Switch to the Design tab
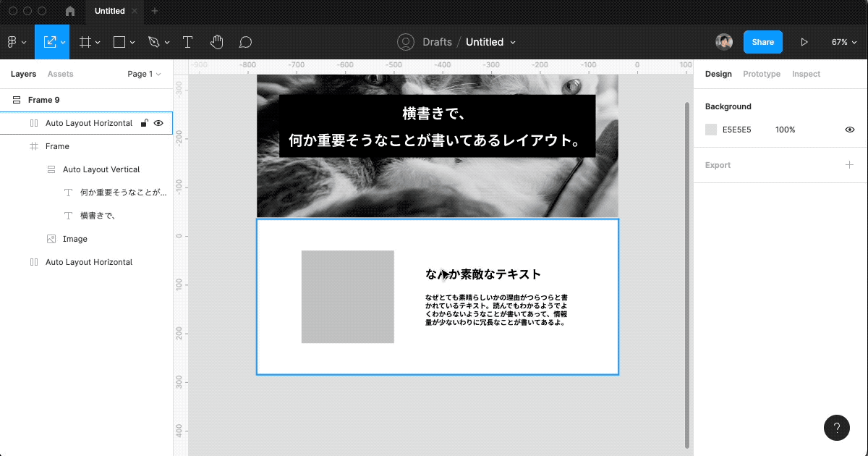 [718, 74]
